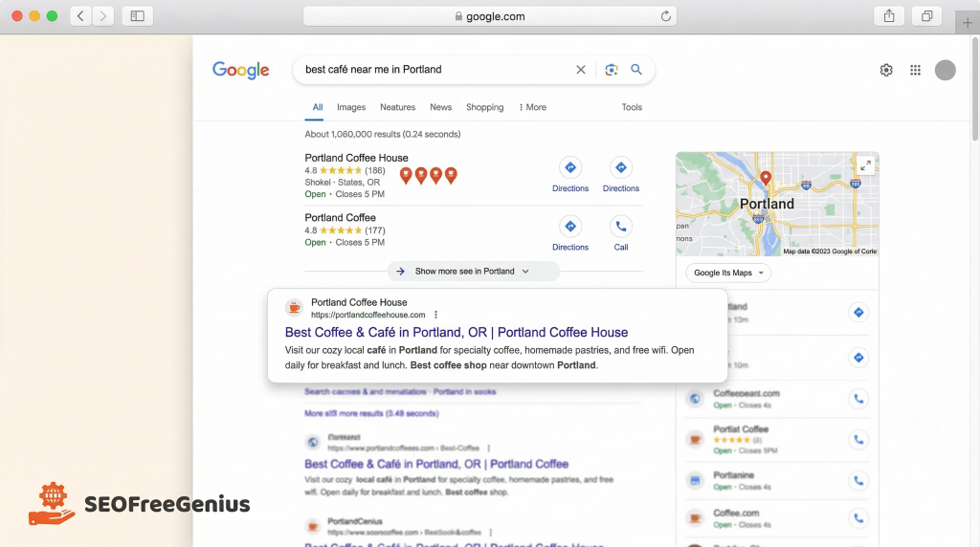The image size is (980, 547).
Task: Call Coffee.com via phone icon
Action: 858,518
